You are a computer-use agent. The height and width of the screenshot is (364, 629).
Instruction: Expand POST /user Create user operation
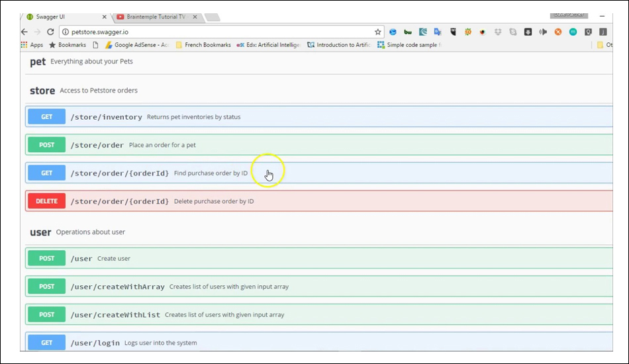(319, 258)
